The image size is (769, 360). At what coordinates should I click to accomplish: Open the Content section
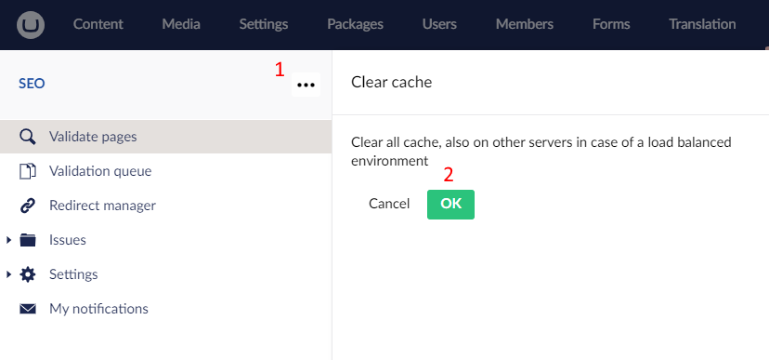98,24
